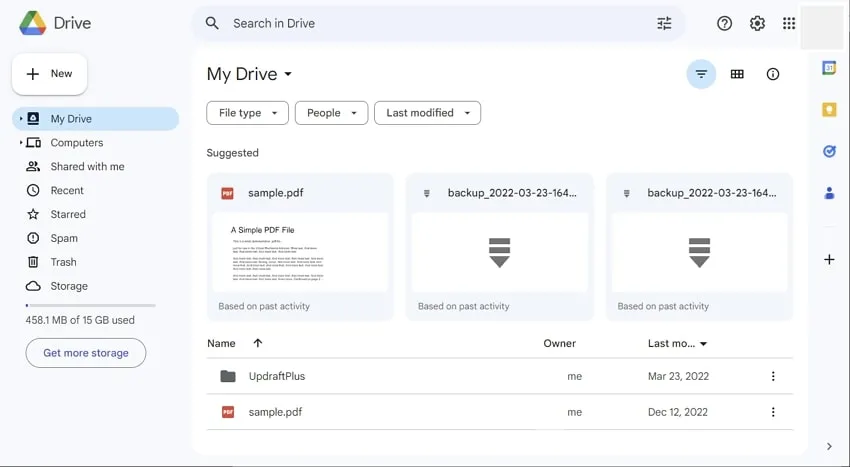Screen dimensions: 850x467
Task: Click the storage usage progress bar
Action: tap(90, 305)
